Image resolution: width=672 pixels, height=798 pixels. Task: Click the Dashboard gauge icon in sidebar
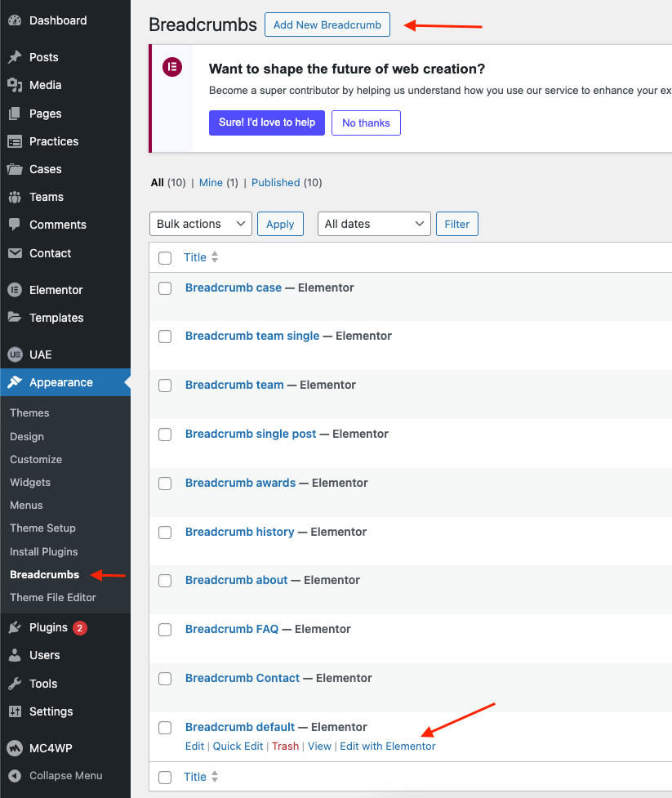pos(15,20)
